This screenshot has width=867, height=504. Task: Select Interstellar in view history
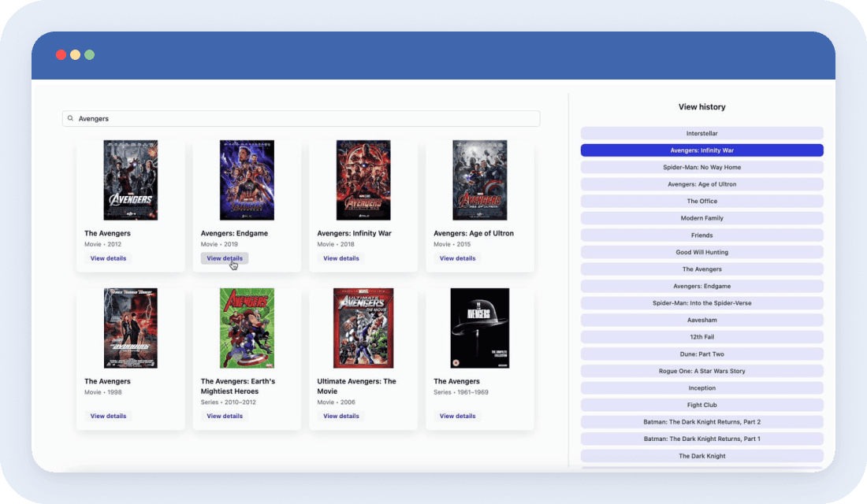701,134
